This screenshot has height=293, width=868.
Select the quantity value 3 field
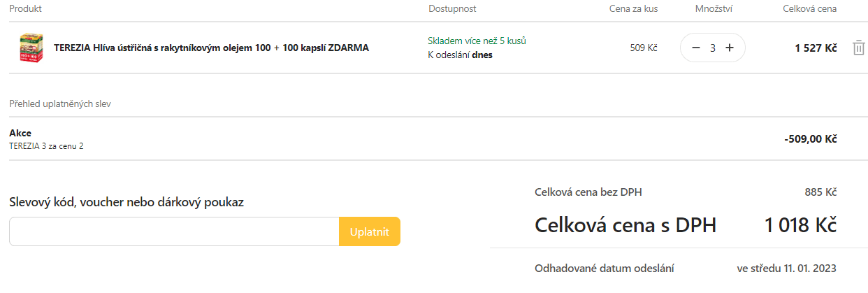[x=712, y=48]
